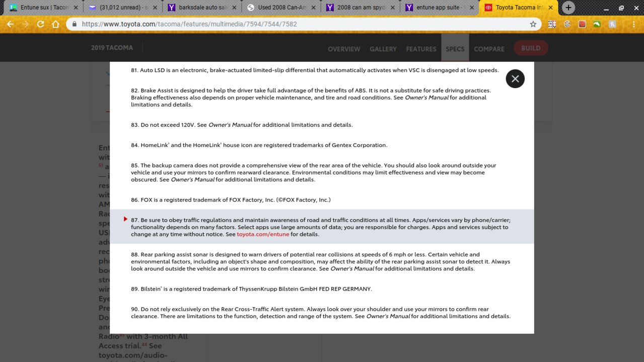The height and width of the screenshot is (362, 644).
Task: Click the 2019 TACOMA title
Action: click(x=112, y=48)
